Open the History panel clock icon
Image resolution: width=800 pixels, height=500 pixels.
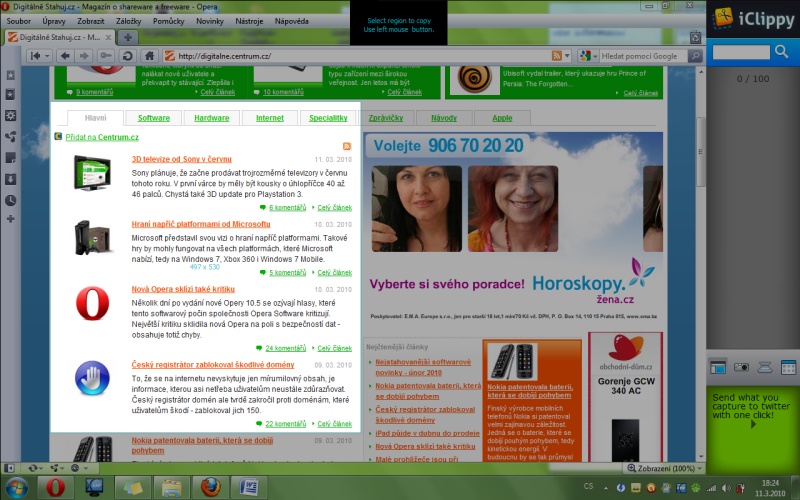(x=10, y=200)
